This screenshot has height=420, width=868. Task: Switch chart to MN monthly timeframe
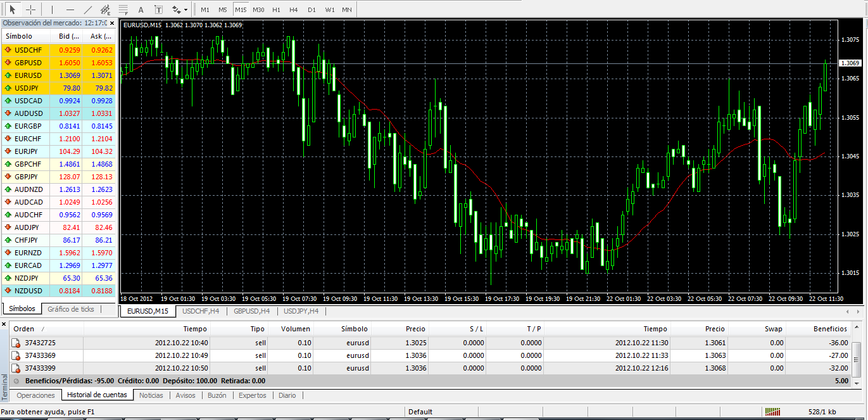(347, 10)
